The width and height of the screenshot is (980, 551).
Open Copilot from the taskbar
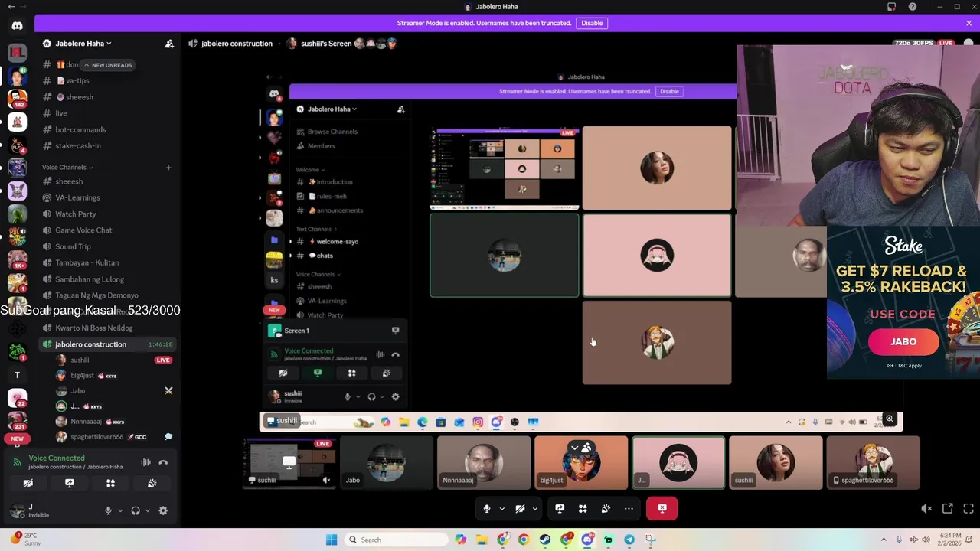pos(460,540)
